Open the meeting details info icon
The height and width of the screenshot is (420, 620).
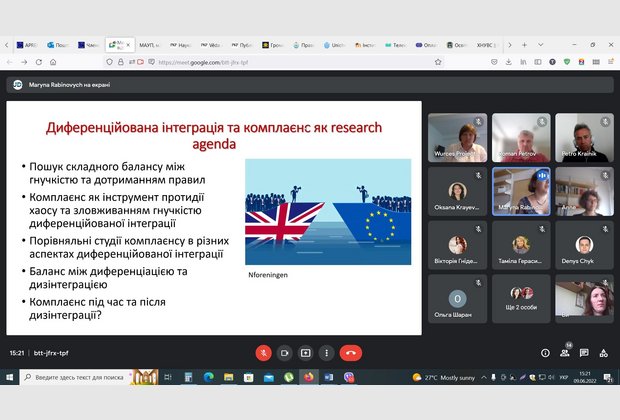pos(545,353)
